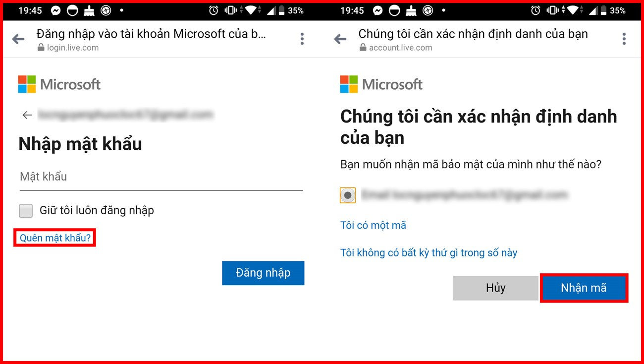Click the "Tôi có một mã" link
Screen dimensions: 644x364
373,225
